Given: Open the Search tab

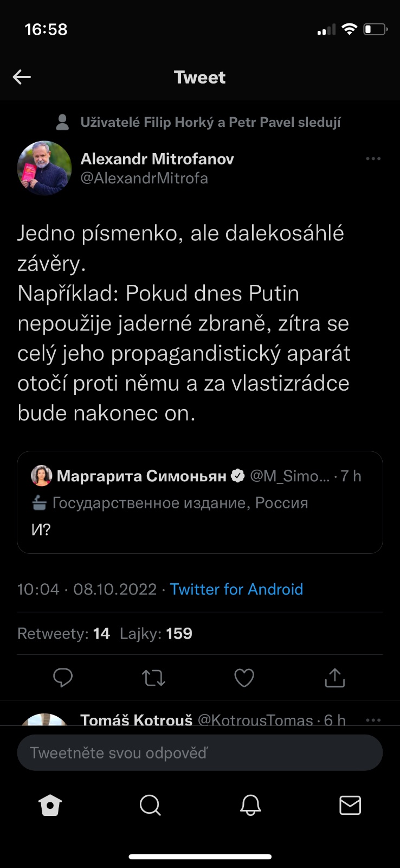Looking at the screenshot, I should 150,806.
